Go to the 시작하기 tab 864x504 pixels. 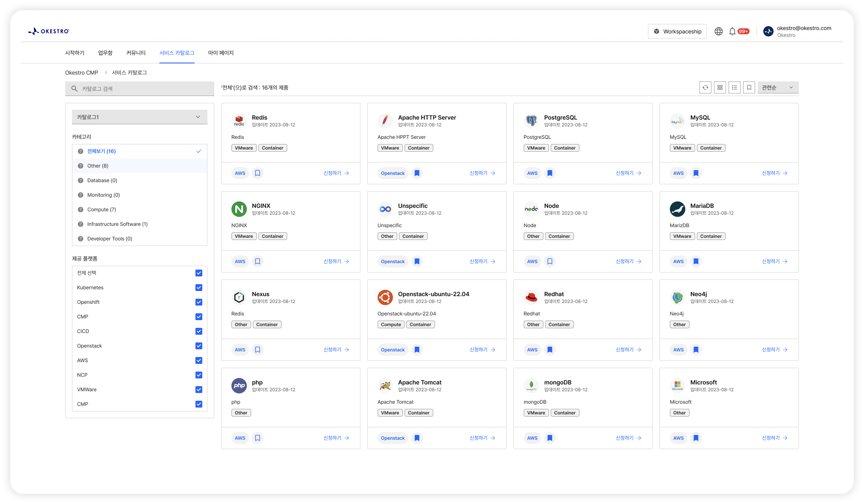75,53
